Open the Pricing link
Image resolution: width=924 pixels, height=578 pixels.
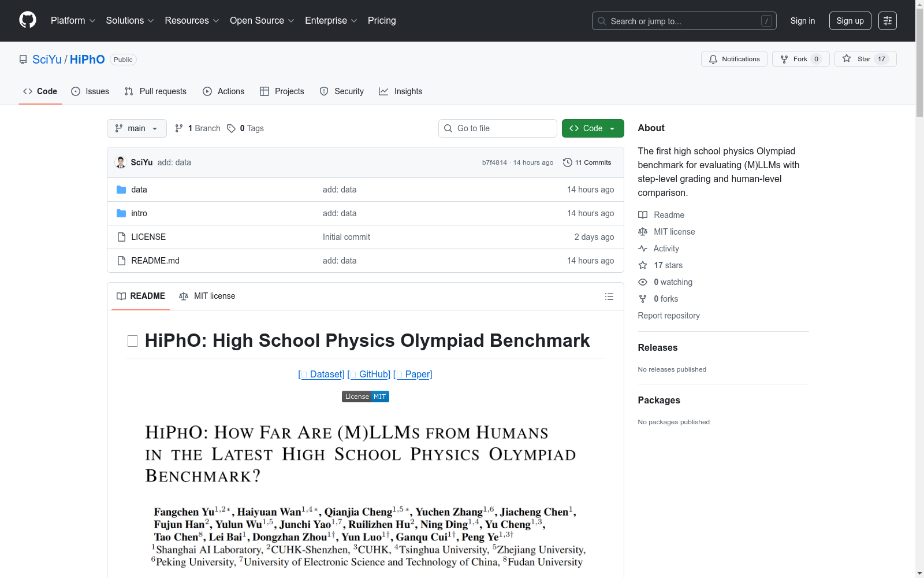tap(382, 20)
